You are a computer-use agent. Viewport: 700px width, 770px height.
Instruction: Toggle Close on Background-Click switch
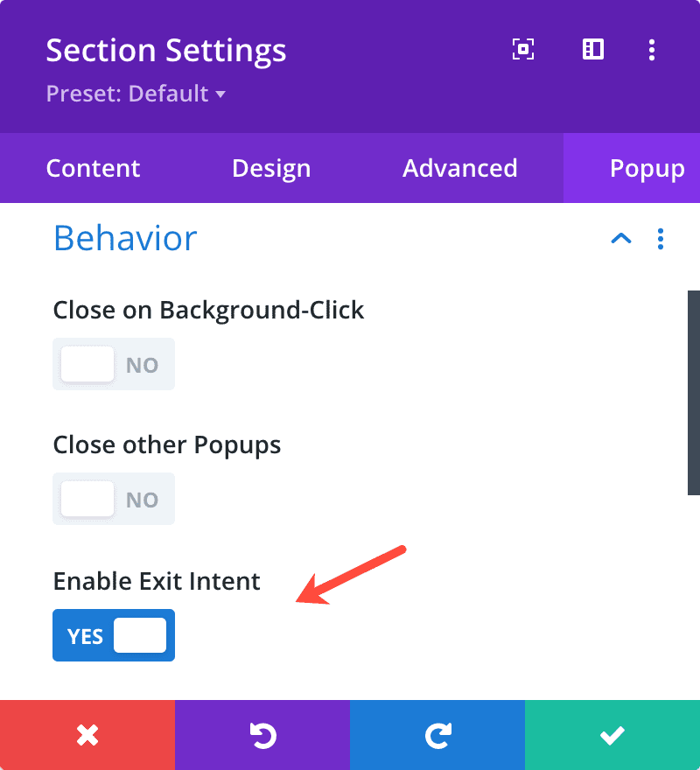[x=114, y=364]
